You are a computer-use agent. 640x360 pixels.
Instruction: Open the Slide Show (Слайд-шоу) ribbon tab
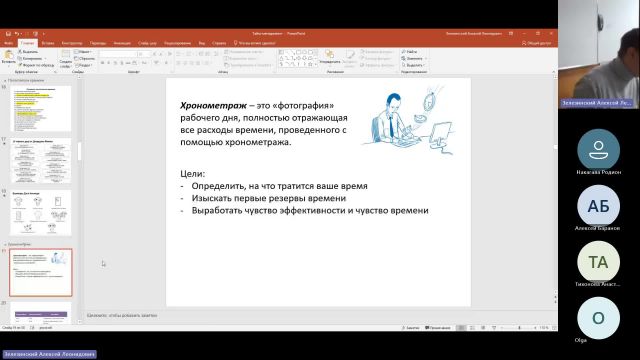coord(147,43)
